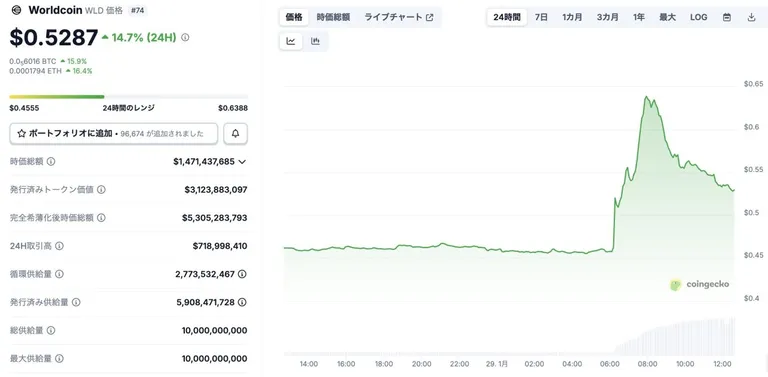Viewport: 768px width, 377px height.
Task: Select the 7日 time range
Action: tap(541, 17)
